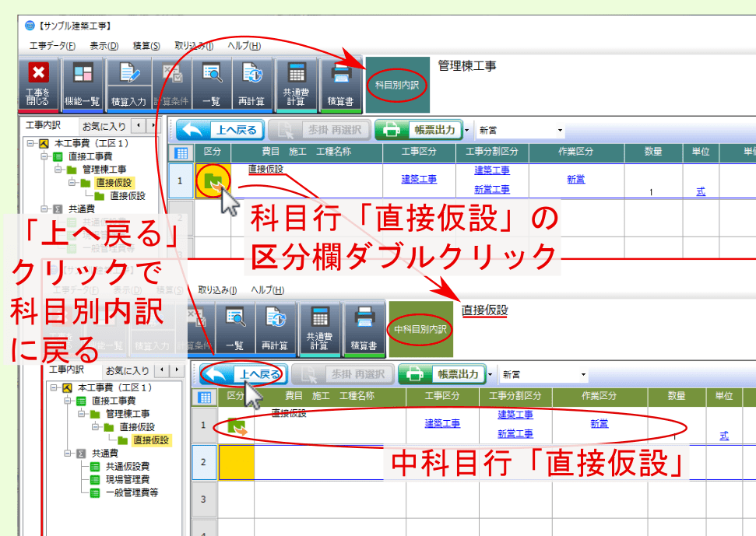Click folder icon in 区分 cell of upper row 1
Viewport: 756px width, 536px height.
pos(213,180)
